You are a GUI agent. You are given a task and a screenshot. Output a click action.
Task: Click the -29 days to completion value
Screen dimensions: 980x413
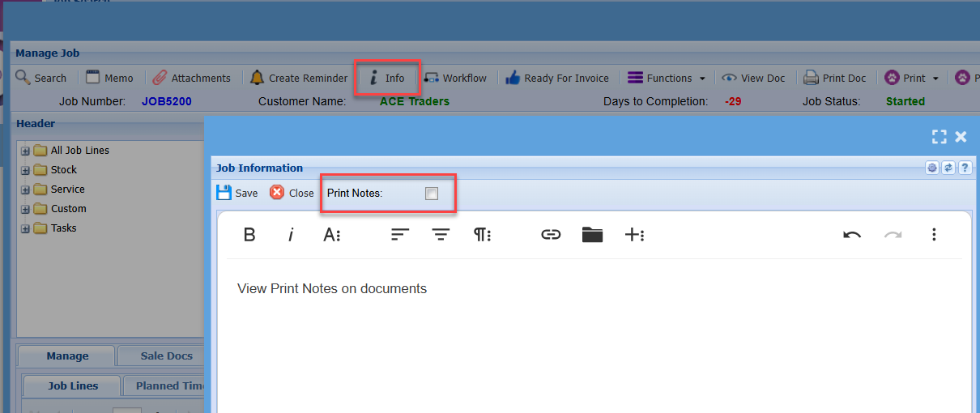[x=733, y=101]
